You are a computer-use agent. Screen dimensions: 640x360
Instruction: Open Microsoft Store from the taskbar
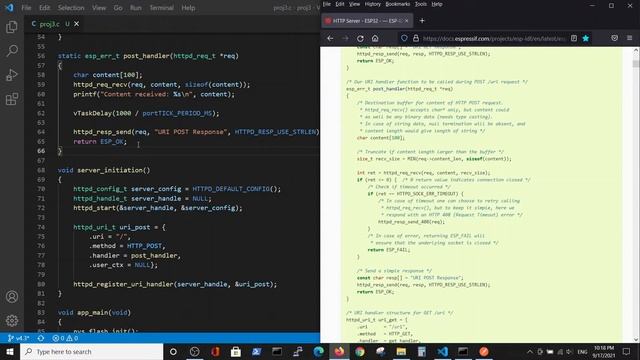click(x=236, y=351)
